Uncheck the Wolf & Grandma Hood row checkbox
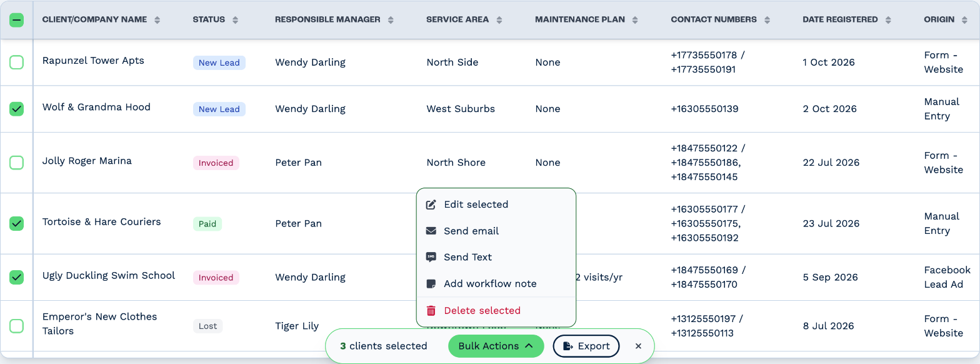This screenshot has width=980, height=364. coord(17,109)
